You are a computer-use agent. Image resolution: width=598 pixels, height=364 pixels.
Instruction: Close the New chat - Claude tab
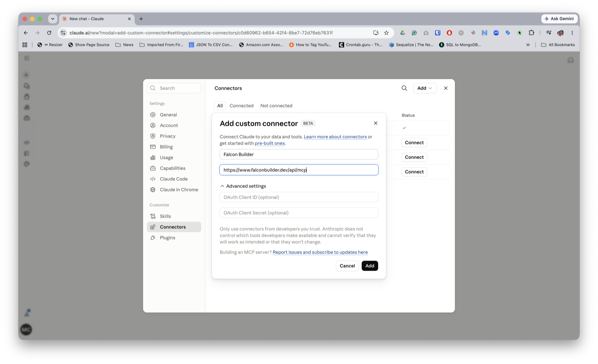pos(129,19)
